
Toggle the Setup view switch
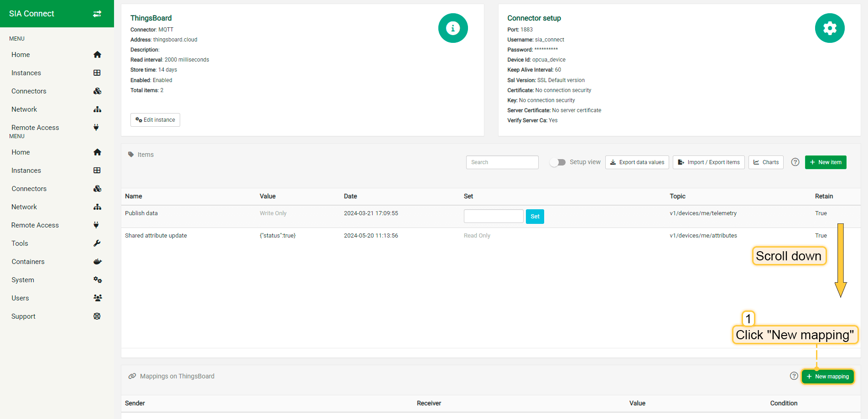pos(557,162)
